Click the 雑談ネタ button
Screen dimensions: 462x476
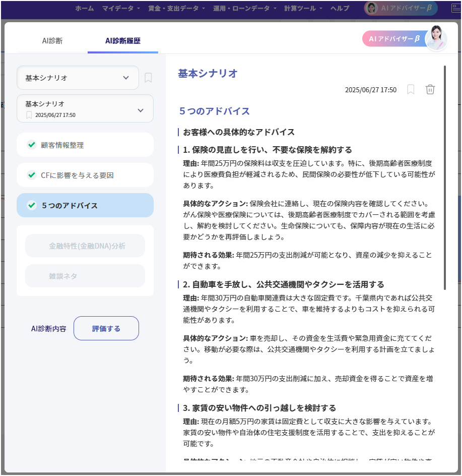[x=85, y=276]
